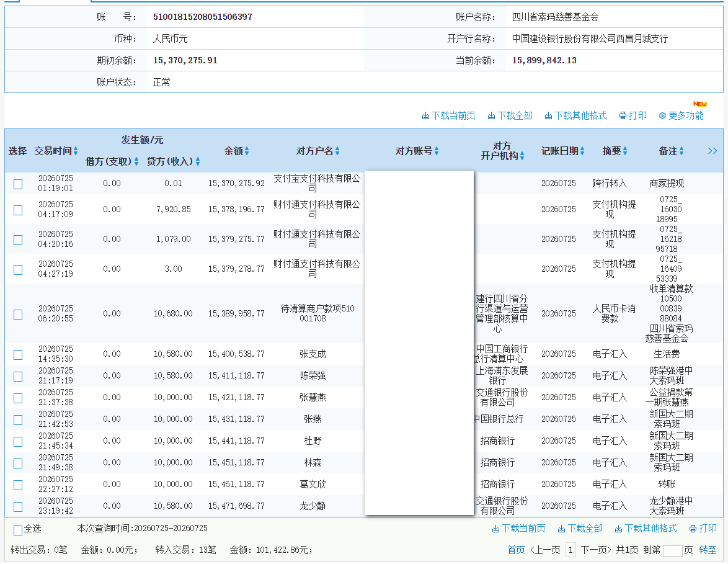728x564 pixels.
Task: Click the 人民币卡消费款 summary cell
Action: (x=614, y=313)
